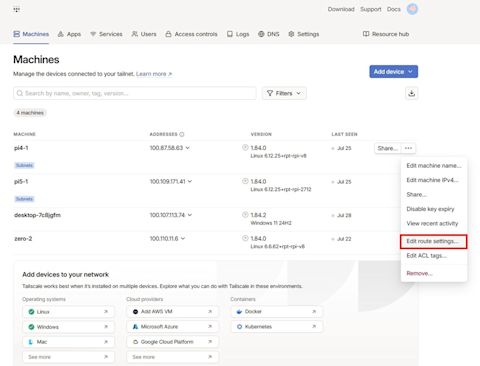This screenshot has width=480, height=366.
Task: Expand the Add device dropdown arrow
Action: click(x=410, y=72)
